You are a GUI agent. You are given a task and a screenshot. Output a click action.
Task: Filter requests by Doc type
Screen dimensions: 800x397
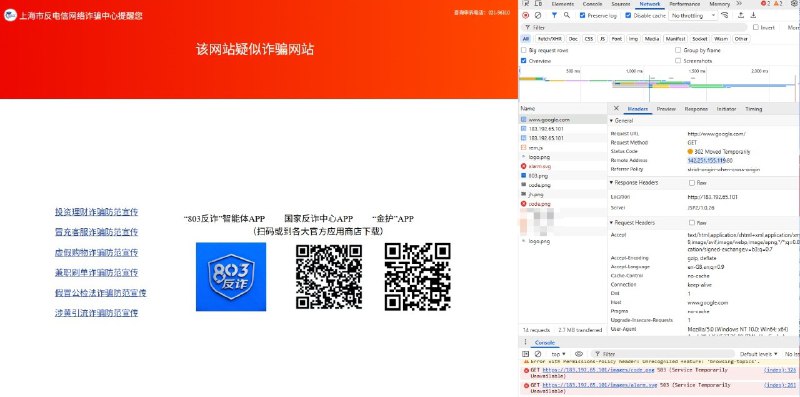[x=573, y=39]
